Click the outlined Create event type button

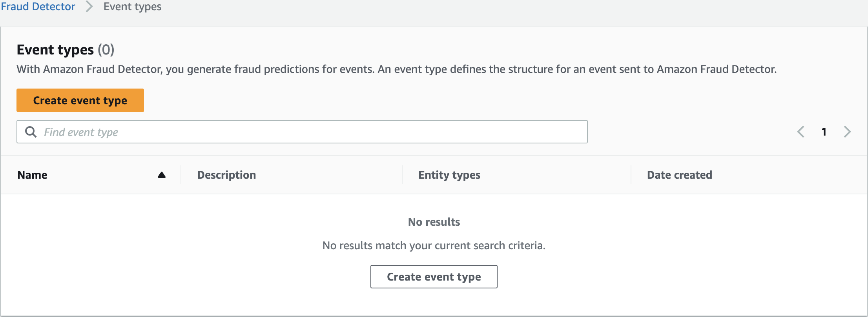(x=434, y=277)
